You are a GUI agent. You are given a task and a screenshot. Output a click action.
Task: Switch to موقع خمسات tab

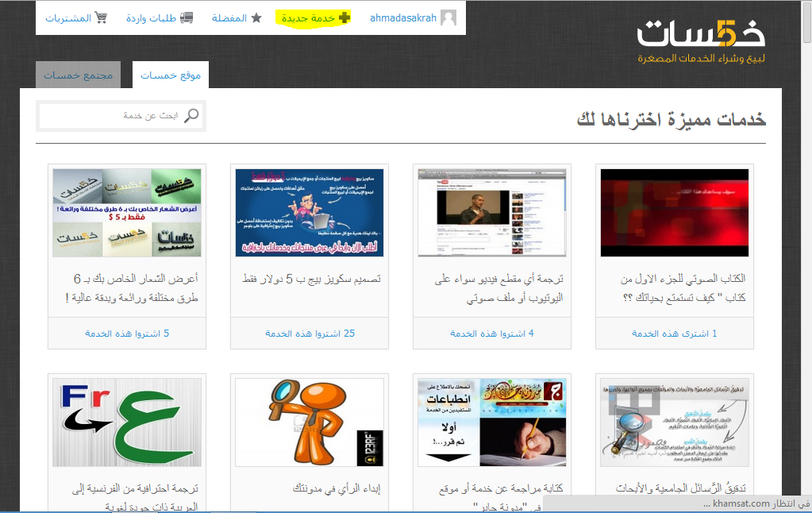point(171,75)
